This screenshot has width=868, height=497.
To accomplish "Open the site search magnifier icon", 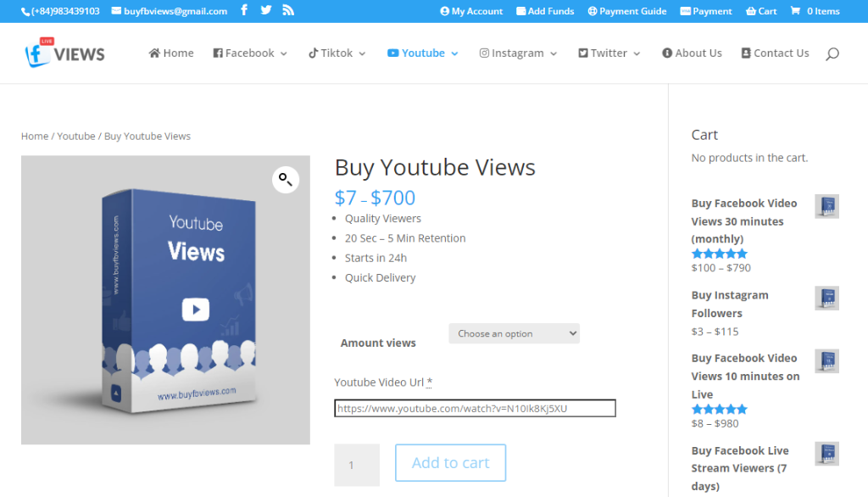I will [832, 53].
